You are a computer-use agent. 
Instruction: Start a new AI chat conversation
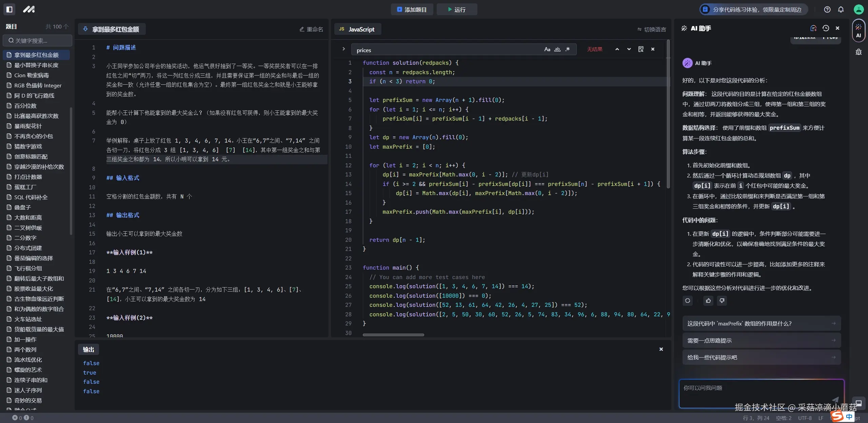(813, 28)
